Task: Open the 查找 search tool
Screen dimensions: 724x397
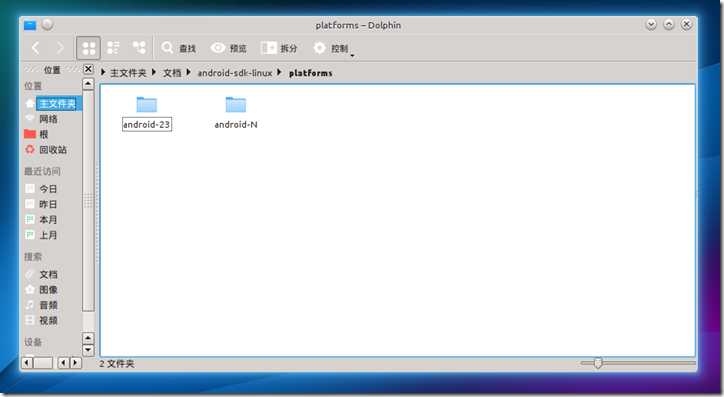Action: point(178,48)
